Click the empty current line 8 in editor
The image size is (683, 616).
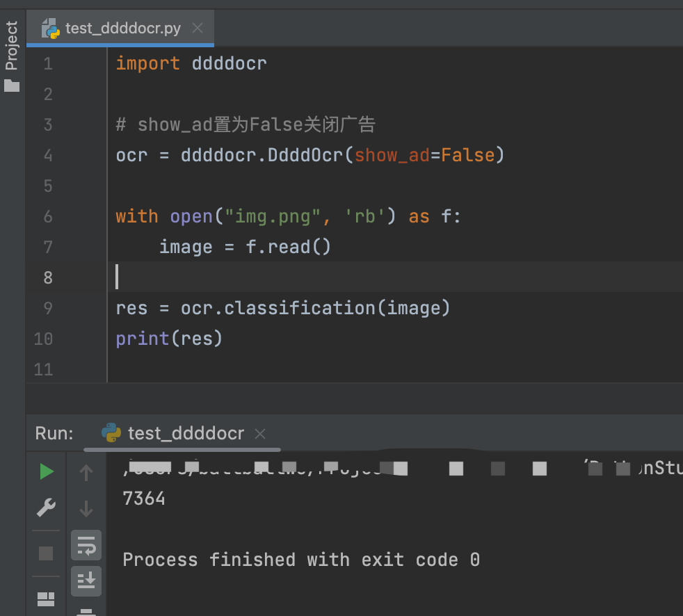pos(394,277)
